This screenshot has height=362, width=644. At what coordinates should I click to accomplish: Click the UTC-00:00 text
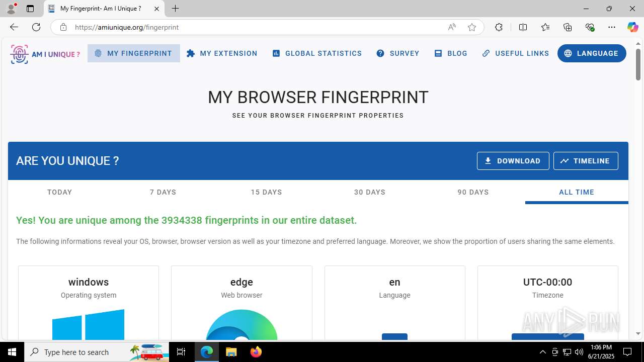[547, 282]
